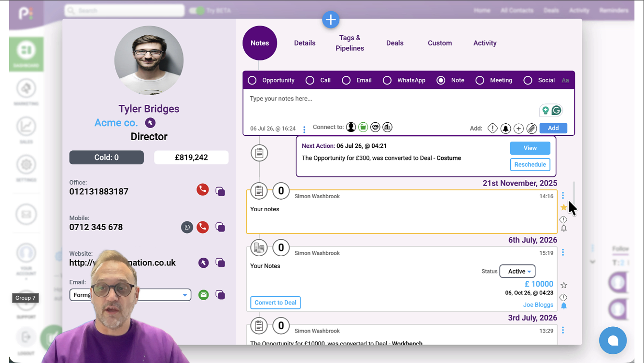644x363 pixels.
Task: Open the 13:29 note's three-dot menu
Action: [x=563, y=330]
